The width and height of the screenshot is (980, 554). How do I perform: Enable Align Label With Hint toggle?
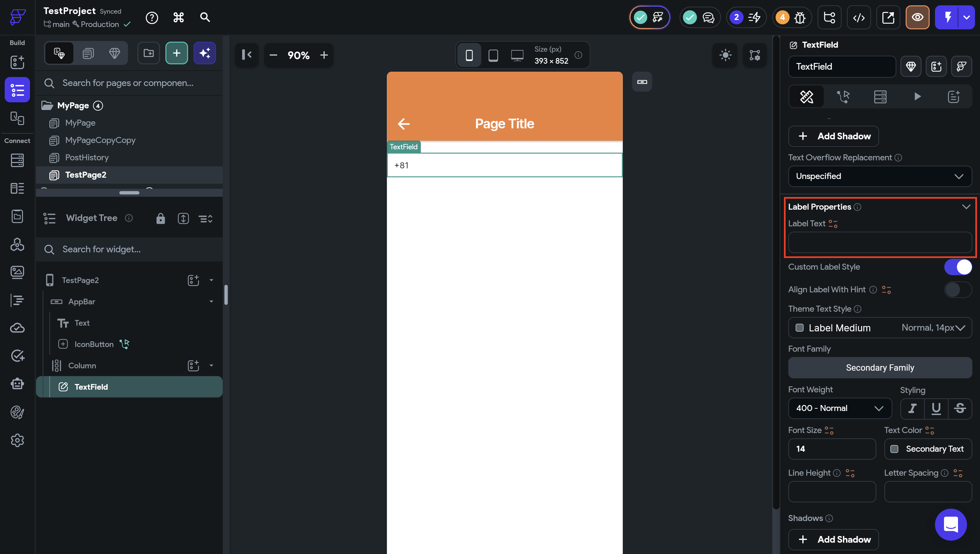[958, 290]
